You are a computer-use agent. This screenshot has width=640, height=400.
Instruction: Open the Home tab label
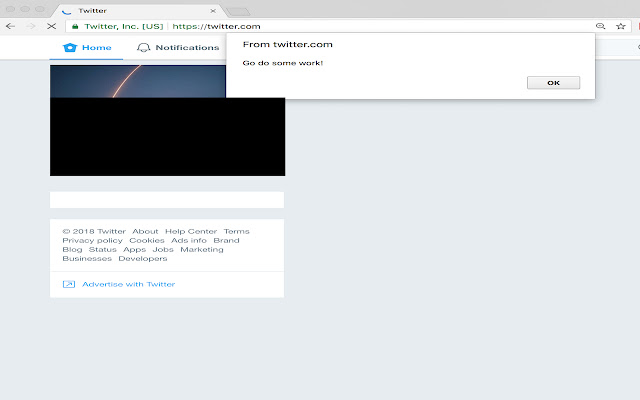click(97, 47)
